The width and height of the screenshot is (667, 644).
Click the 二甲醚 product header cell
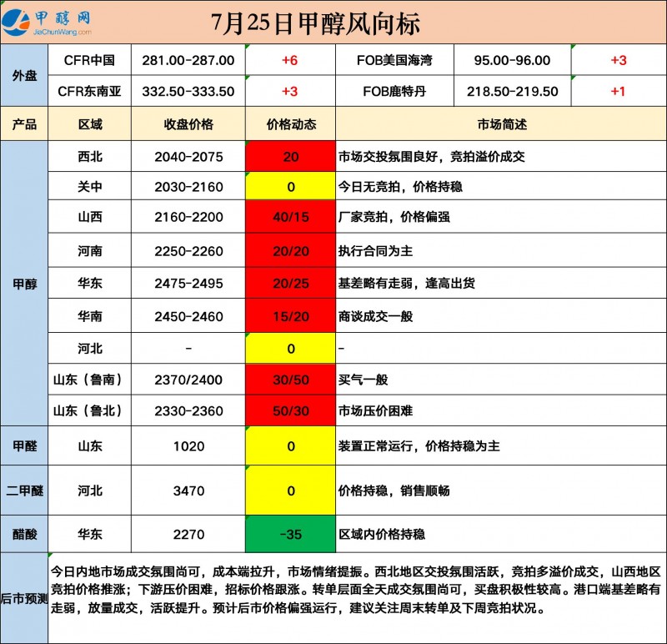[x=24, y=491]
